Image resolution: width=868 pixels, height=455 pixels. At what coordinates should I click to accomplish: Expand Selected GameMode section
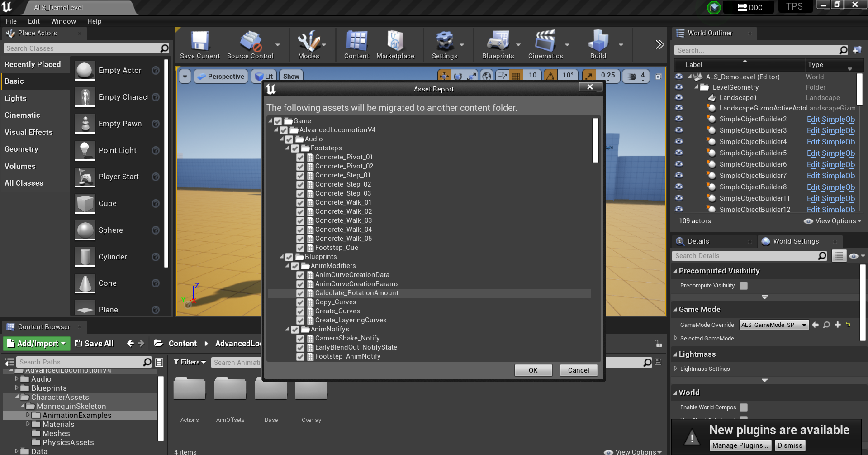pyautogui.click(x=675, y=338)
